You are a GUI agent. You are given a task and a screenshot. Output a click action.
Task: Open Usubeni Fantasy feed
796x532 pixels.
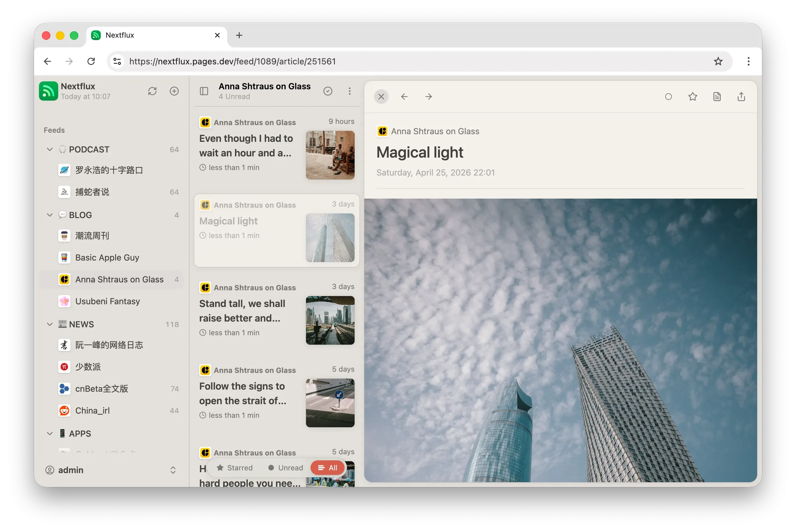[111, 301]
